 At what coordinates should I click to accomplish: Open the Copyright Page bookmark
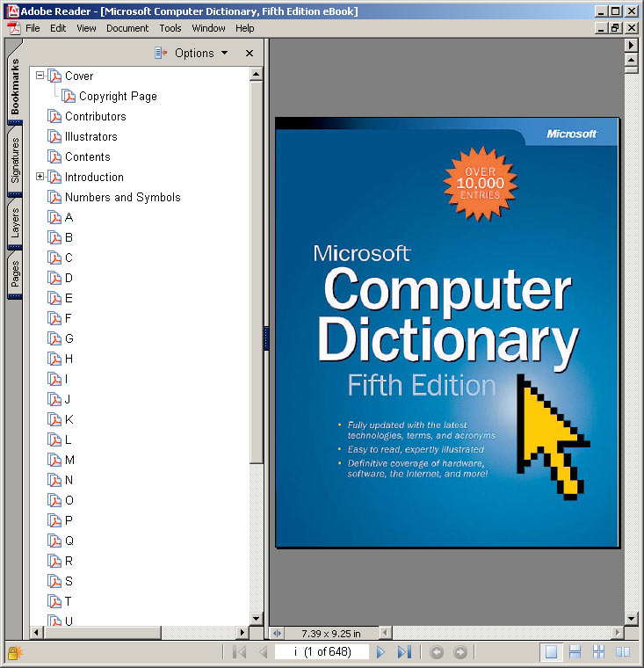pos(118,97)
